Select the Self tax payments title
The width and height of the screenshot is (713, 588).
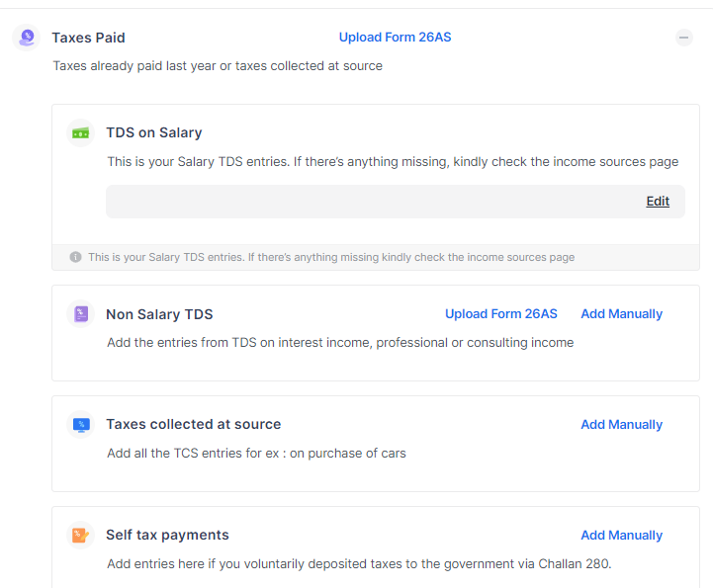point(167,536)
